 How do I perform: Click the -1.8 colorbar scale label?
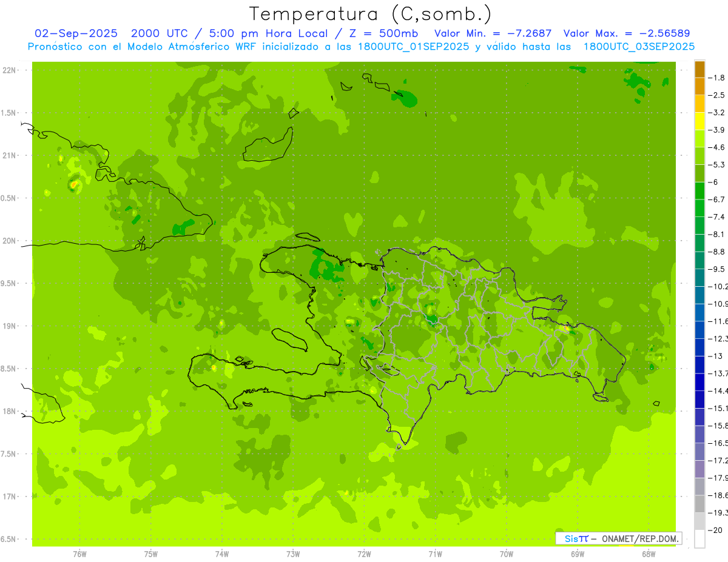coord(718,78)
